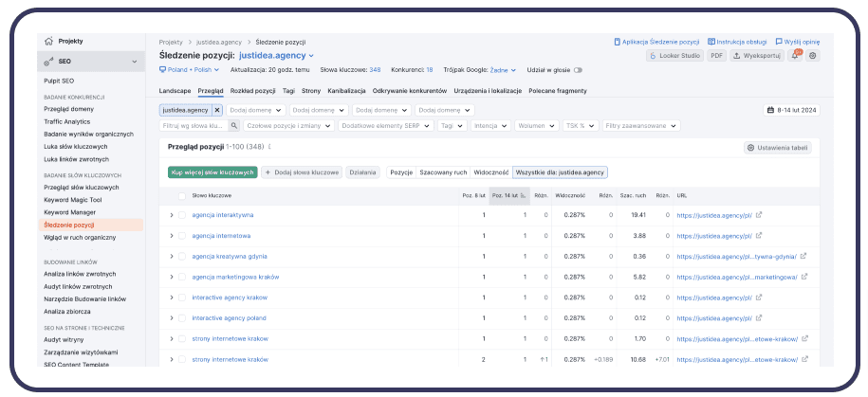
Task: Open the Tagi filter dropdown
Action: pos(452,125)
